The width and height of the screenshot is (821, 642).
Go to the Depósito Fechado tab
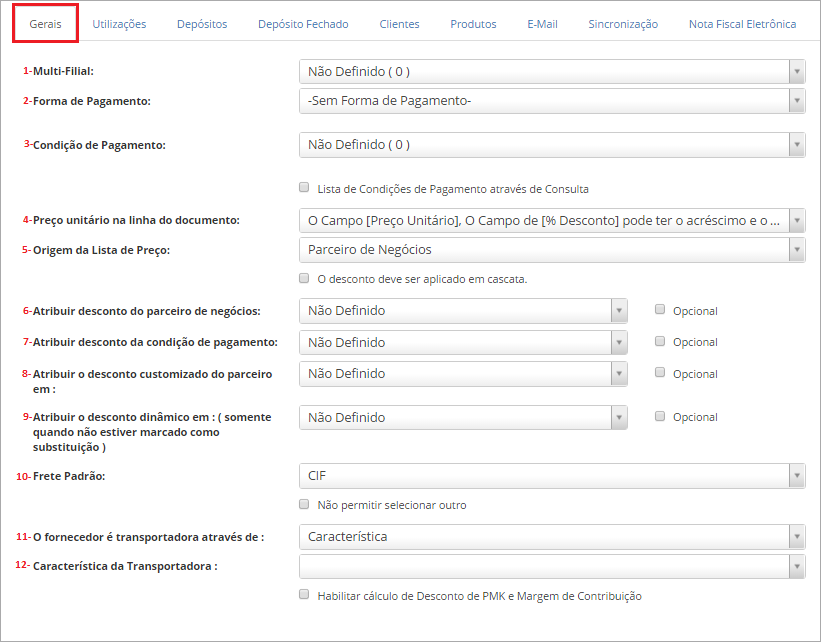(303, 24)
